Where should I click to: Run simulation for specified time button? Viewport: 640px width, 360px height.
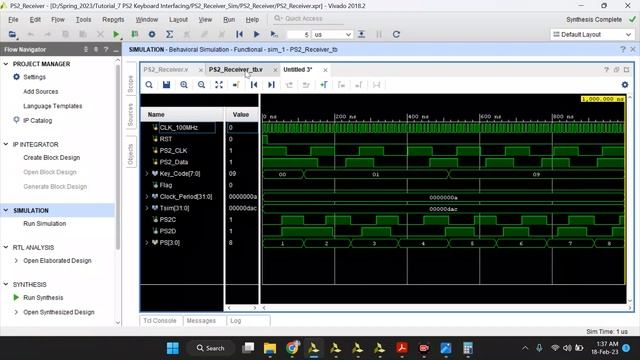click(x=274, y=34)
